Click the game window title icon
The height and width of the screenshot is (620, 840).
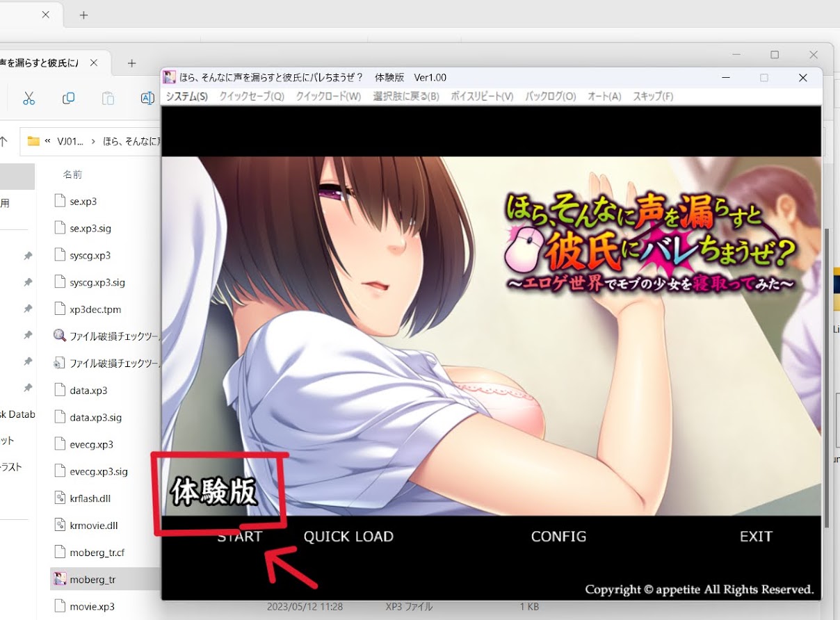click(x=169, y=77)
